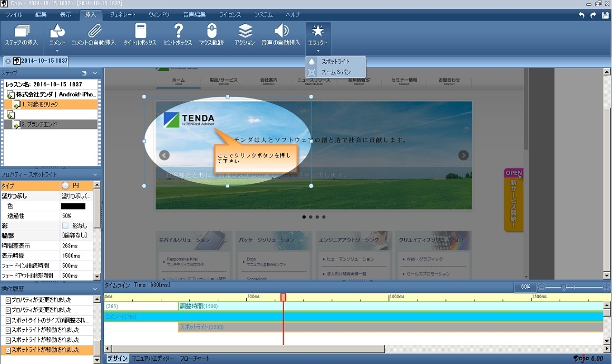Toggle the 影なし shadow checkbox
The height and width of the screenshot is (364, 612).
[x=65, y=226]
